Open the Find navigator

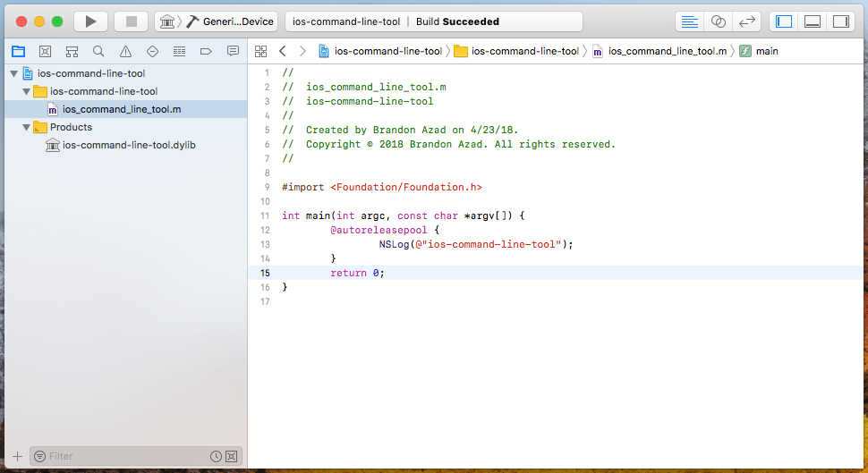tap(98, 52)
